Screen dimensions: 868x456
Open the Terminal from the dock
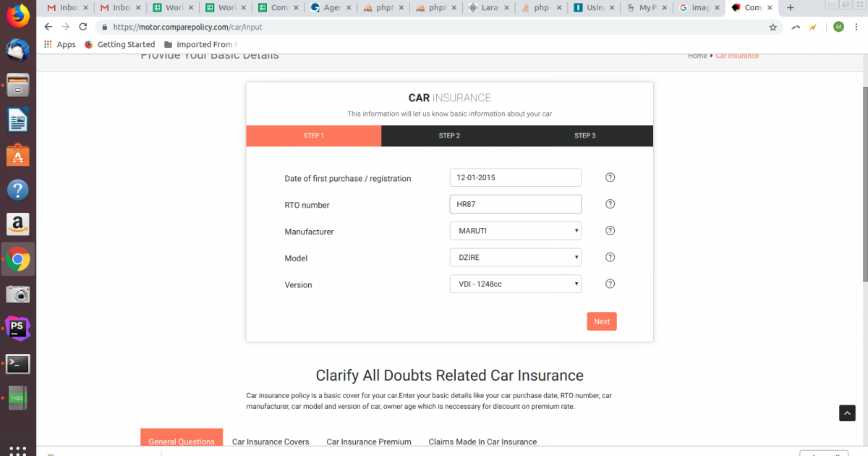click(x=17, y=364)
